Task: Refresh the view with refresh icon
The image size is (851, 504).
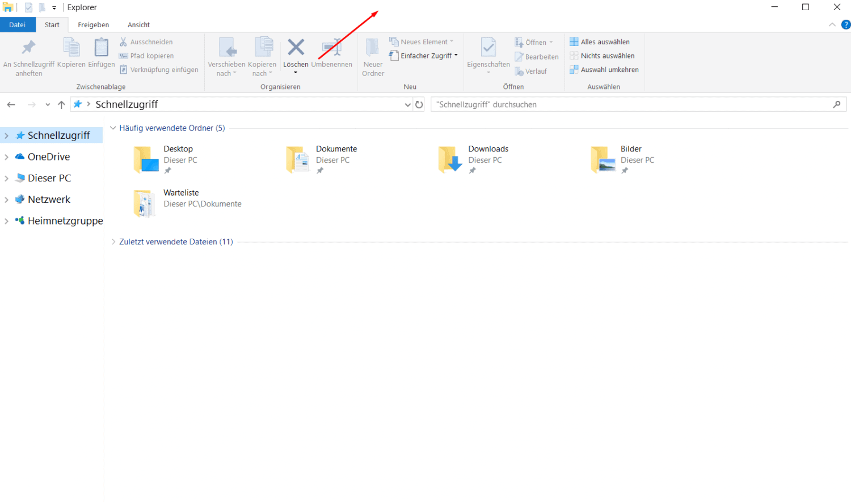Action: pos(419,104)
